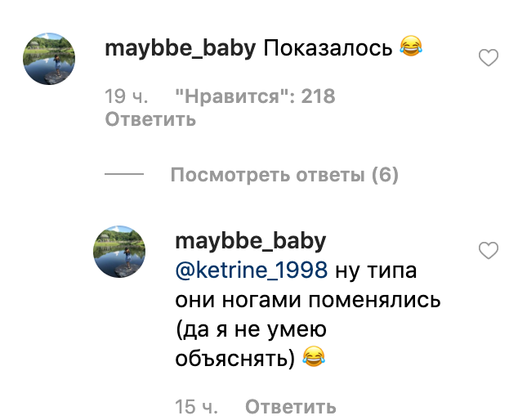Click the '15 ч.' timestamp
The height and width of the screenshot is (420, 518).
coord(198,406)
